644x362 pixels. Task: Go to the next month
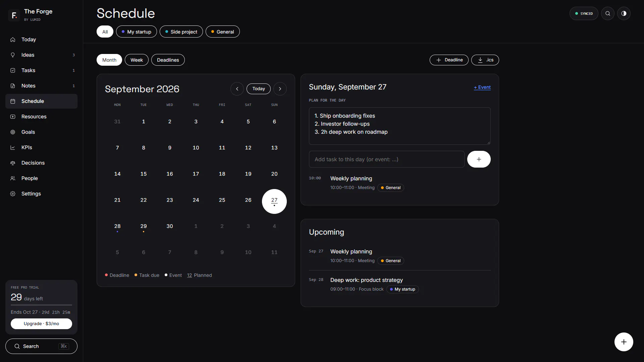tap(280, 89)
